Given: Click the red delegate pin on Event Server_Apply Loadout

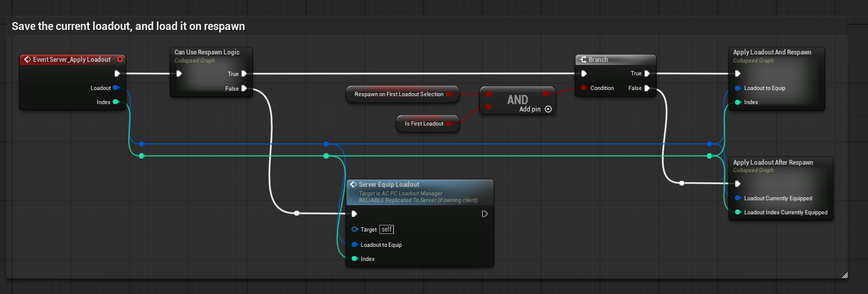Looking at the screenshot, I should pyautogui.click(x=119, y=59).
